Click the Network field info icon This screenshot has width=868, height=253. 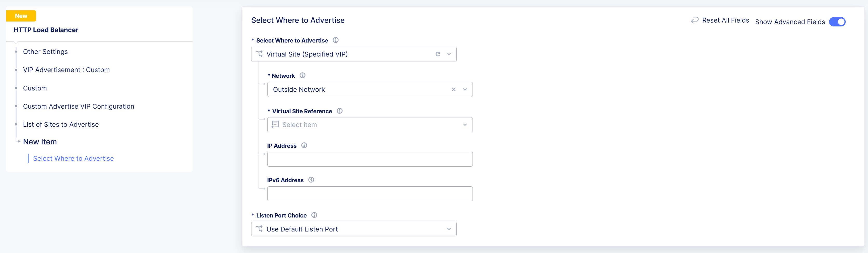302,75
